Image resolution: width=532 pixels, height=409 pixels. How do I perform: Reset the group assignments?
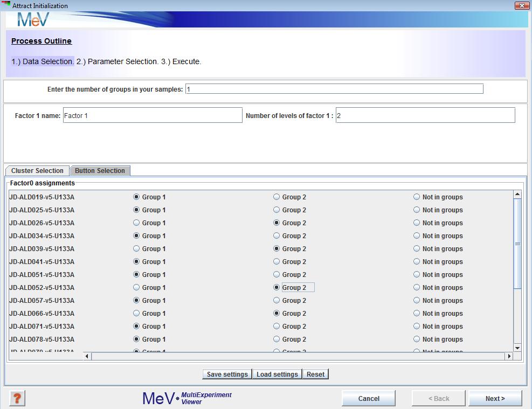point(315,375)
